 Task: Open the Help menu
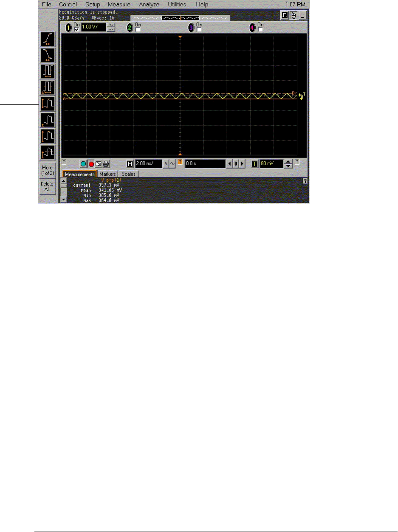pos(202,4)
